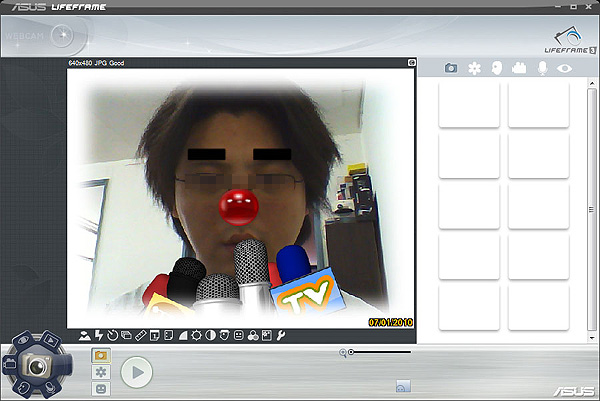Click the large round play button
Image resolution: width=600 pixels, height=401 pixels.
pos(137,372)
